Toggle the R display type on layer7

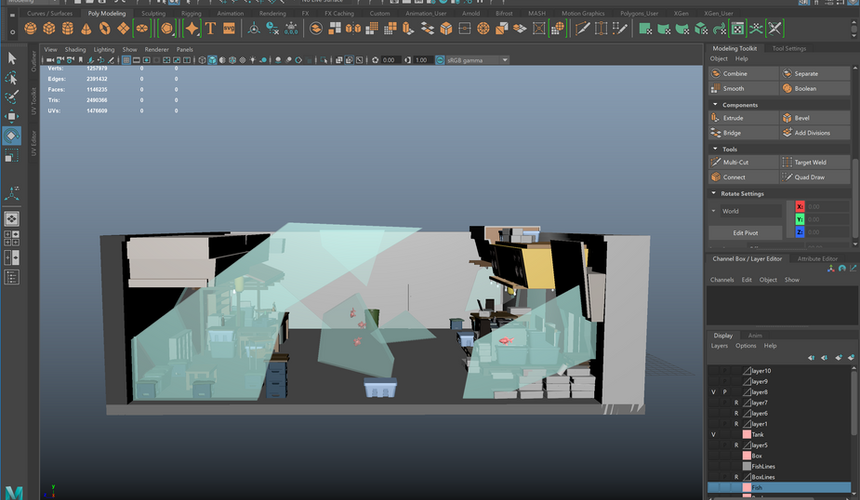point(736,403)
